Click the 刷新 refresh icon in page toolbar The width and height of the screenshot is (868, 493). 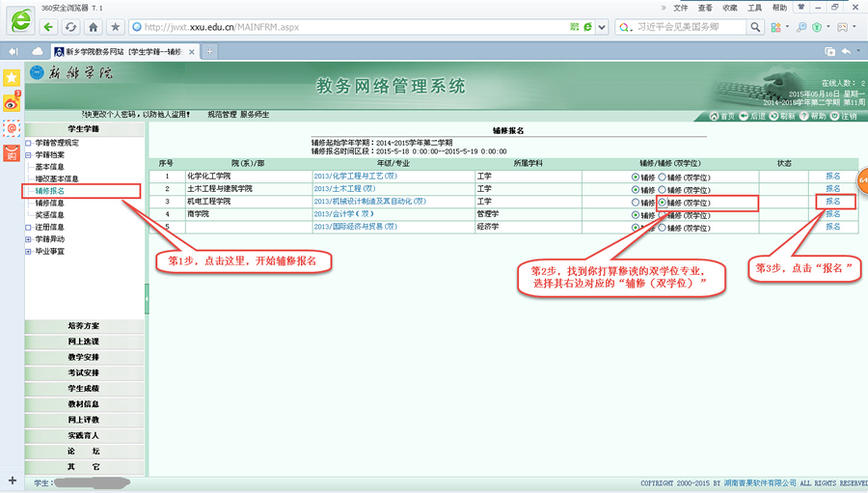(x=773, y=116)
